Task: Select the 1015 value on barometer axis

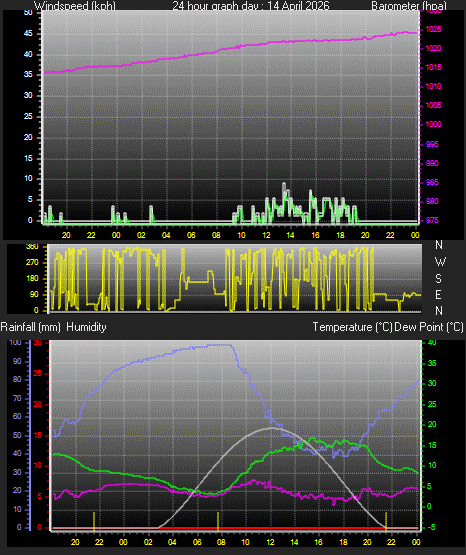Action: click(x=433, y=67)
